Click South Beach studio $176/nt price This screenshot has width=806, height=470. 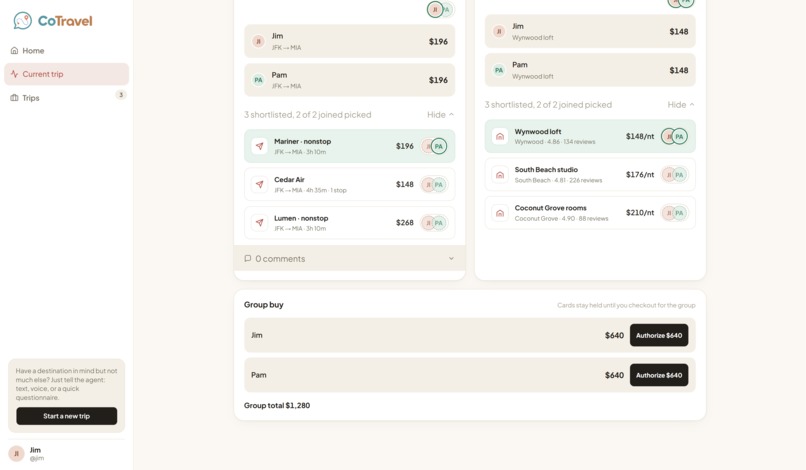pyautogui.click(x=640, y=174)
